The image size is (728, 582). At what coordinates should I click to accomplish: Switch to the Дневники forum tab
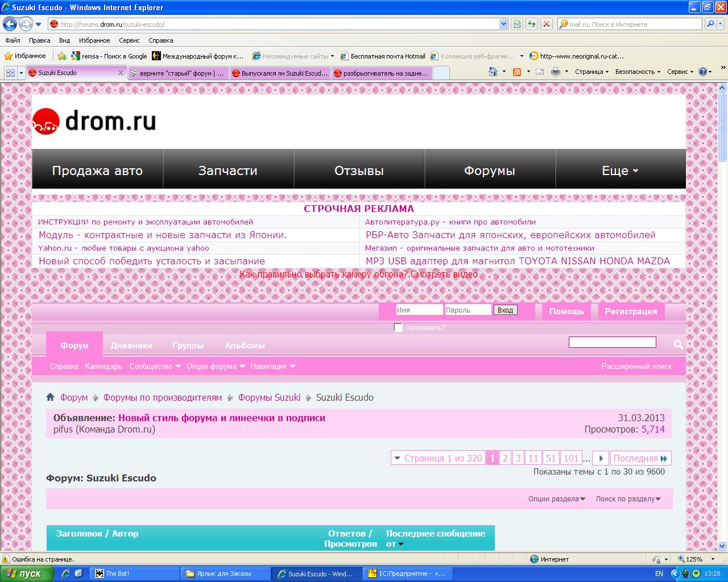click(131, 345)
